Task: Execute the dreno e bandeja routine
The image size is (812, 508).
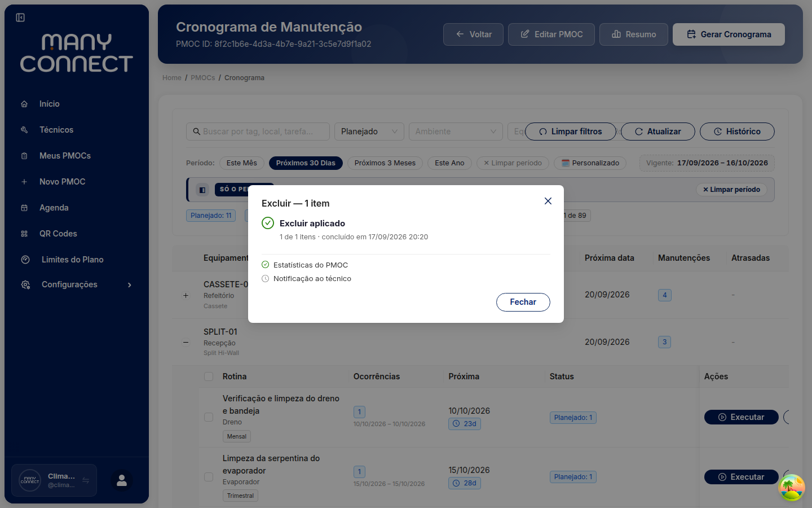Action: 742,417
